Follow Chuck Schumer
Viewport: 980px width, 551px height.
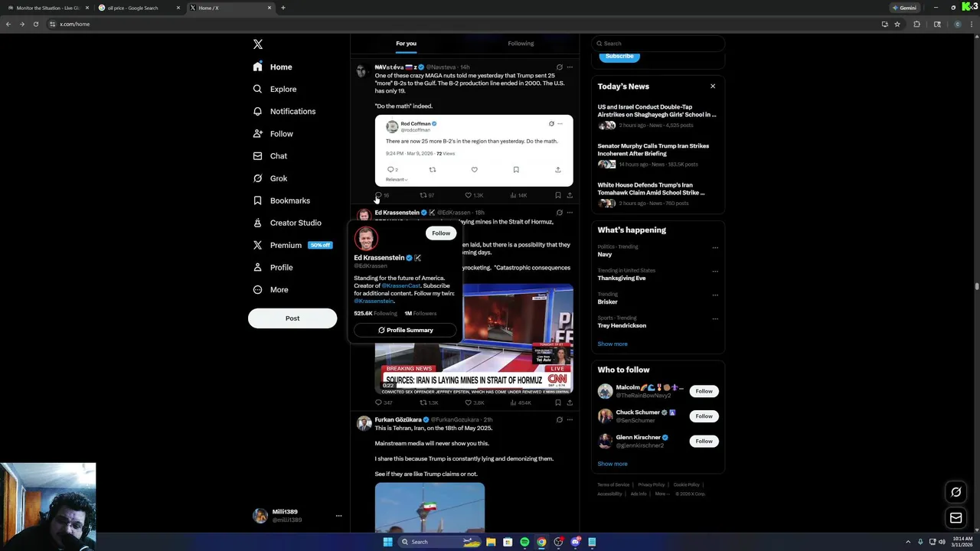[x=704, y=416]
